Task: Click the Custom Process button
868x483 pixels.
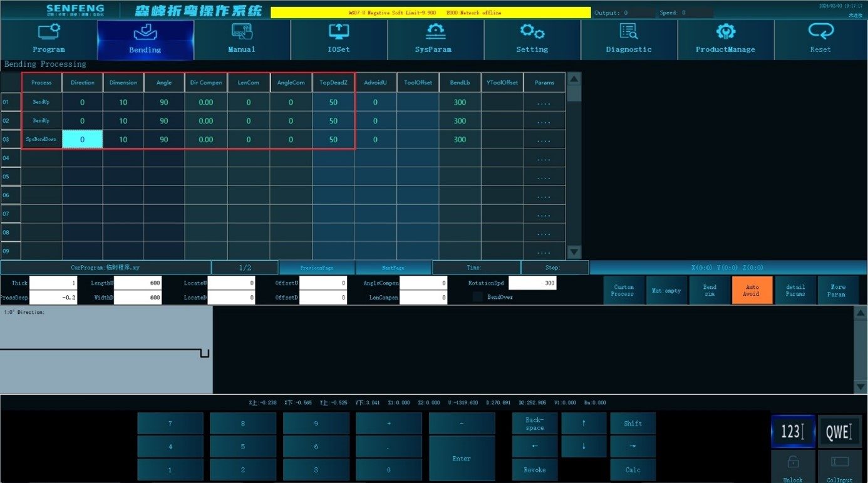Action: point(624,291)
